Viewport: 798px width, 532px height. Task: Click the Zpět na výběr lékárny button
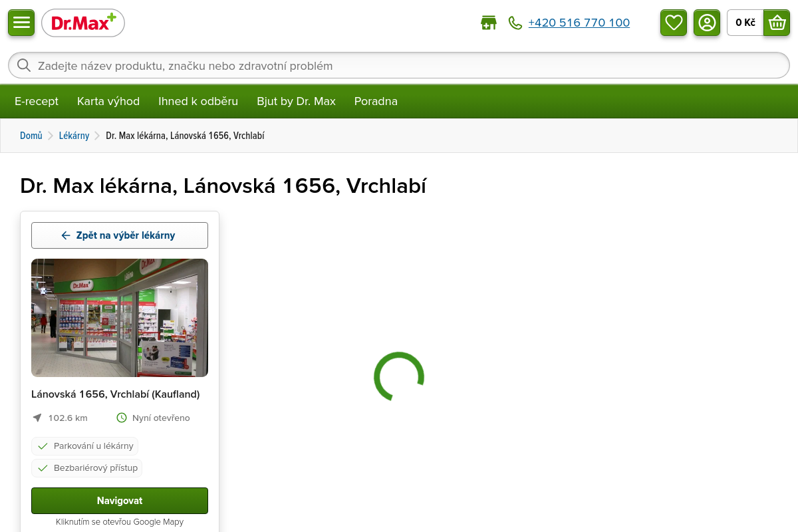coord(120,235)
